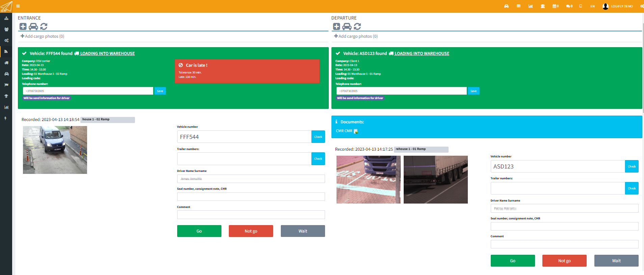Check the vehicle number FFF544
644x275 pixels.
click(x=318, y=137)
